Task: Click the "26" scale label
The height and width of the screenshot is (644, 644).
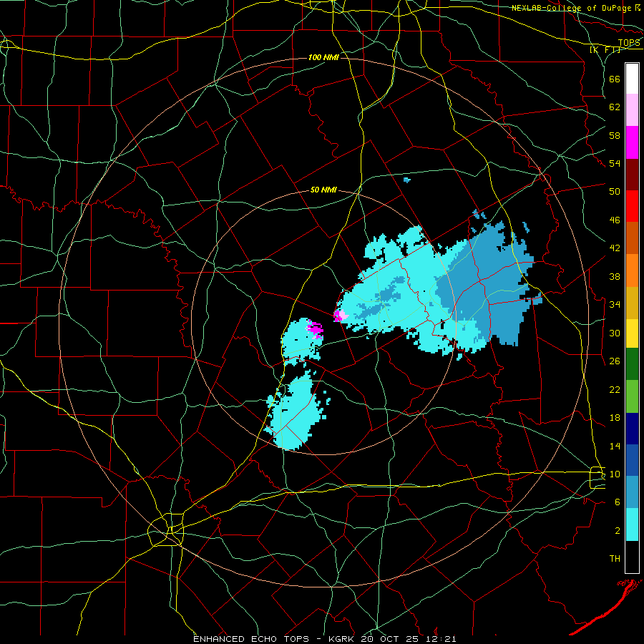Action: coord(615,361)
